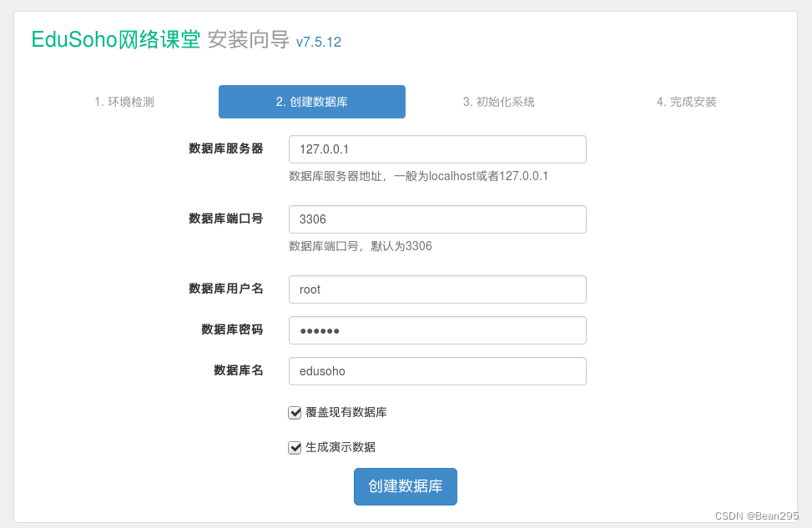
Task: Click the 数据库密码 field label
Action: point(232,329)
